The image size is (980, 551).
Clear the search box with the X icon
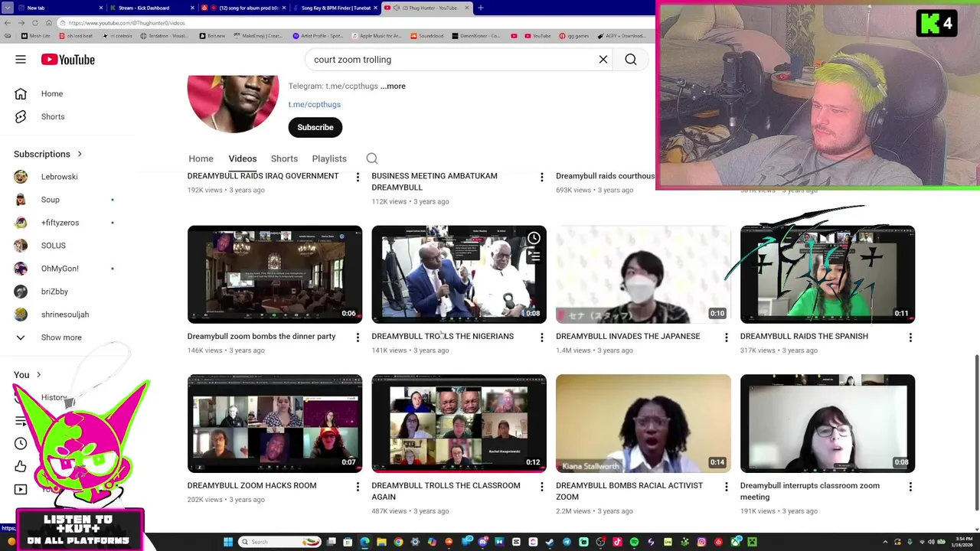(x=603, y=60)
